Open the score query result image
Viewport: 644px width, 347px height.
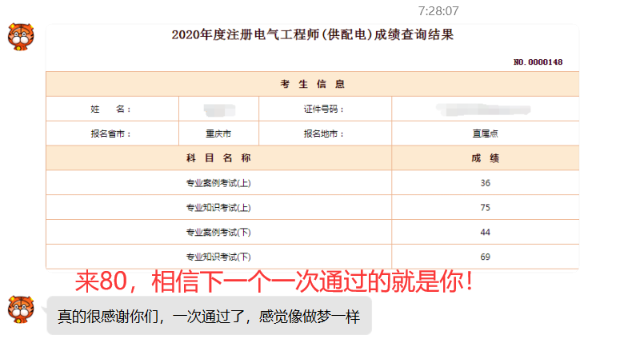[312, 147]
